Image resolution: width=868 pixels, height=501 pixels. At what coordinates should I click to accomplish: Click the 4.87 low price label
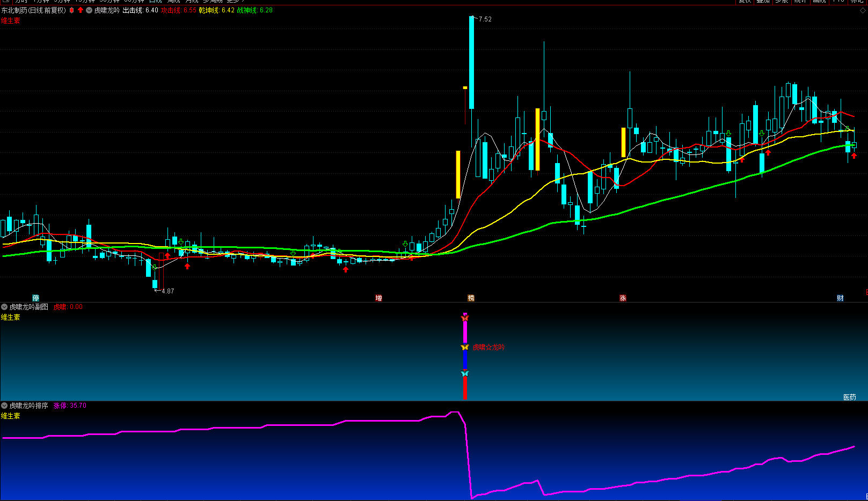[168, 291]
